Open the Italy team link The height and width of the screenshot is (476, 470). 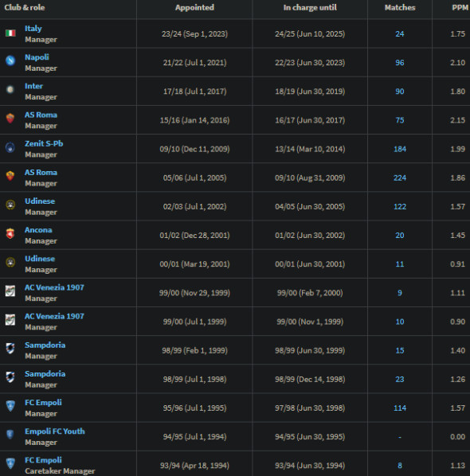pos(33,28)
